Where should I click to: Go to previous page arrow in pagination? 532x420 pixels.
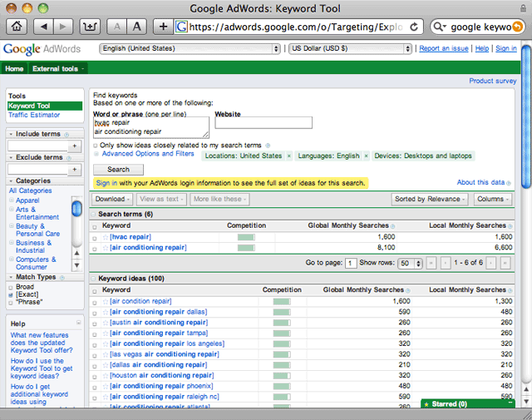click(x=446, y=263)
